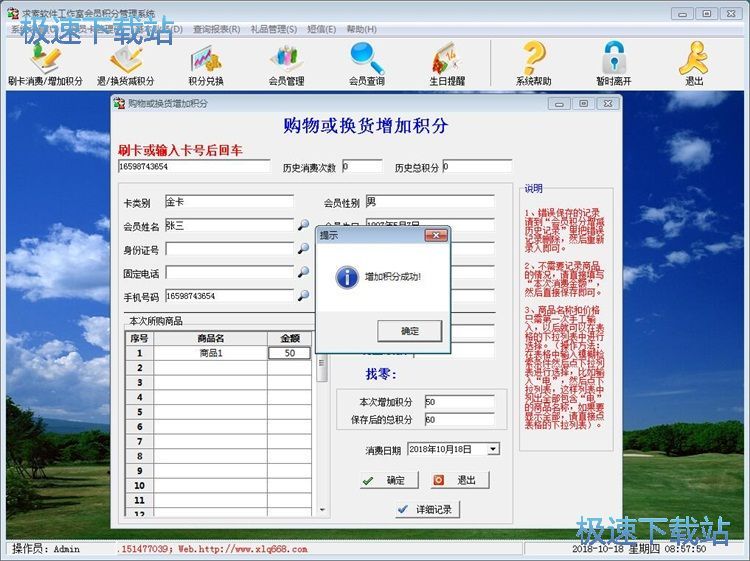The height and width of the screenshot is (561, 750).
Task: Open 详细记录 button
Action: (x=427, y=509)
